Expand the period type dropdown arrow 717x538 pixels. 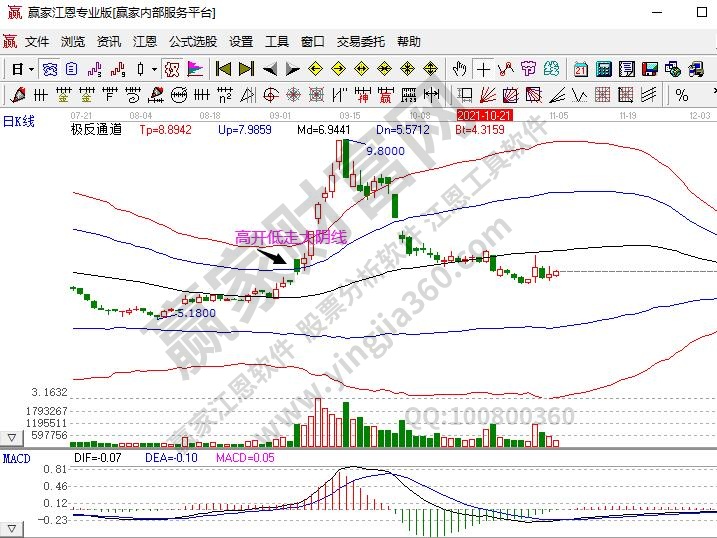pyautogui.click(x=31, y=69)
